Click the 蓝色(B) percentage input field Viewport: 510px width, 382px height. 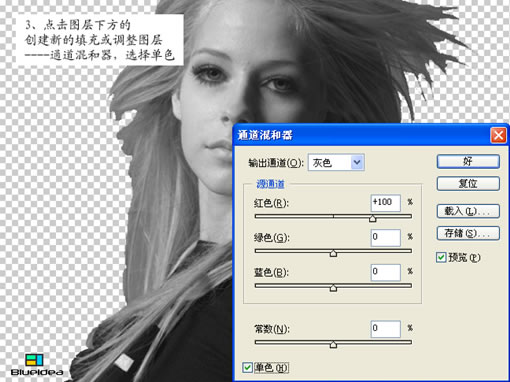[386, 272]
